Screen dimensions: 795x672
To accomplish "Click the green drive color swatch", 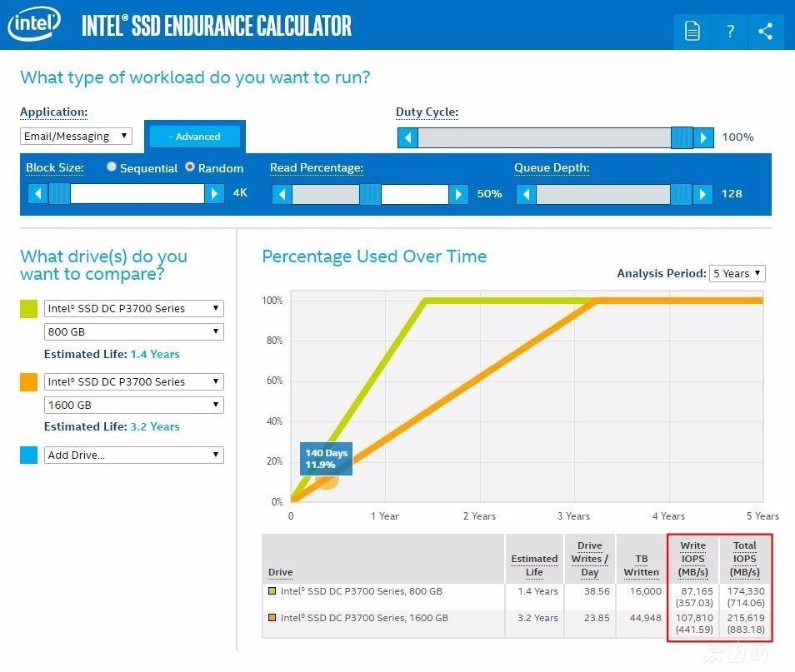I will (x=28, y=309).
